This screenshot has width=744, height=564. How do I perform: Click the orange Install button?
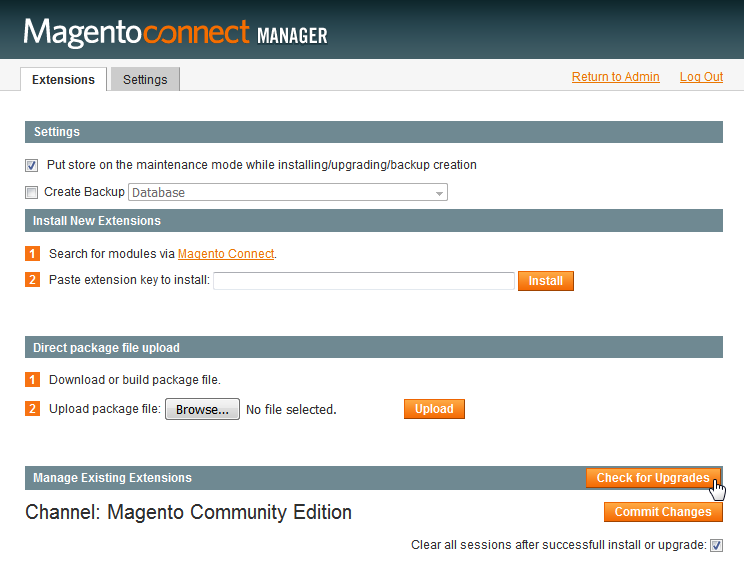click(546, 281)
